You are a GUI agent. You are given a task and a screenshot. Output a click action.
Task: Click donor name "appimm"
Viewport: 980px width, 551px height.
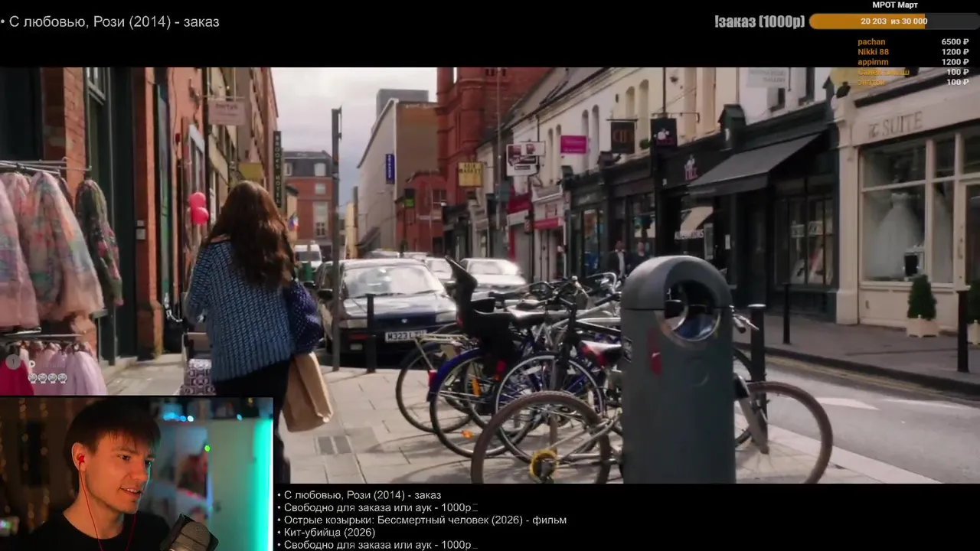(873, 62)
